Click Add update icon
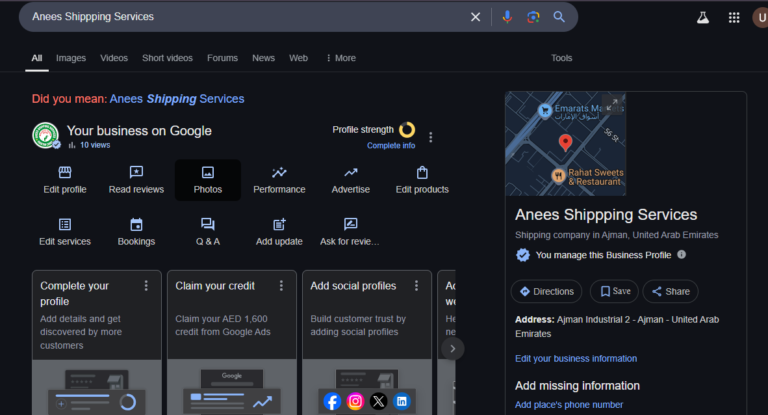Image resolution: width=768 pixels, height=415 pixels. pos(279,225)
